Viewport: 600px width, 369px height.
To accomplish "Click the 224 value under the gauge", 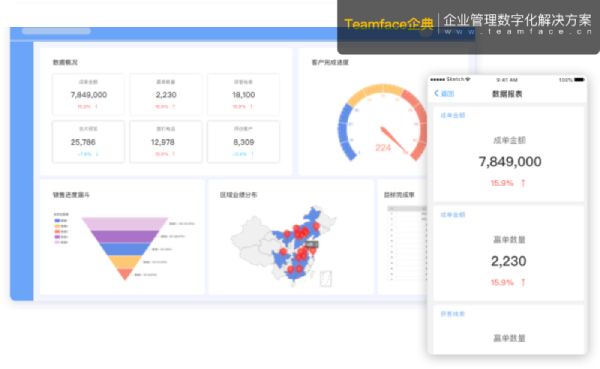I will [x=383, y=148].
